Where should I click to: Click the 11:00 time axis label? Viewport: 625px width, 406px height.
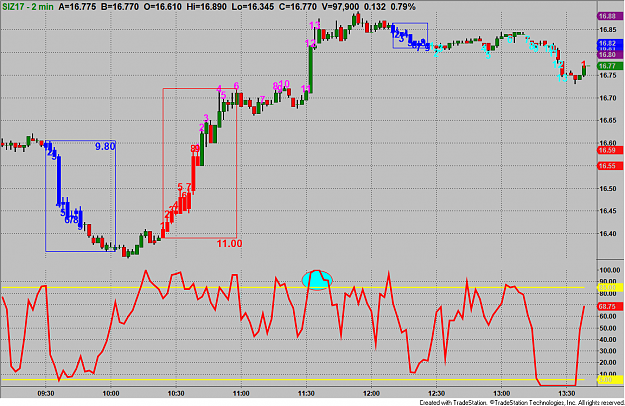pos(241,394)
